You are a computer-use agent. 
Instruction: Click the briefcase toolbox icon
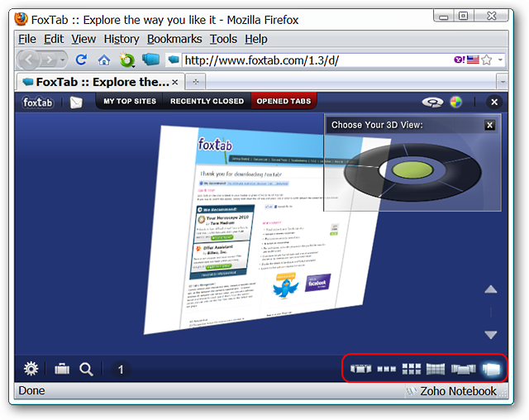click(x=62, y=369)
